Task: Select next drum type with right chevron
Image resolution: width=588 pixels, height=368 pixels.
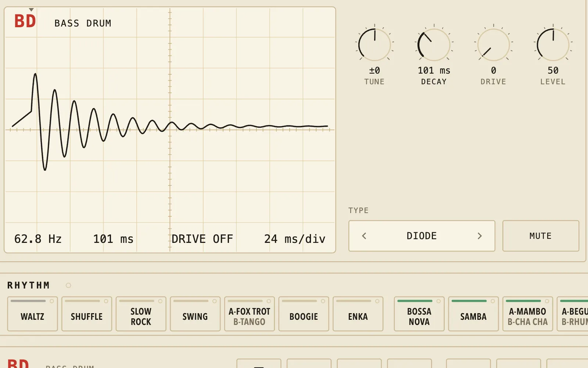Action: pos(480,236)
